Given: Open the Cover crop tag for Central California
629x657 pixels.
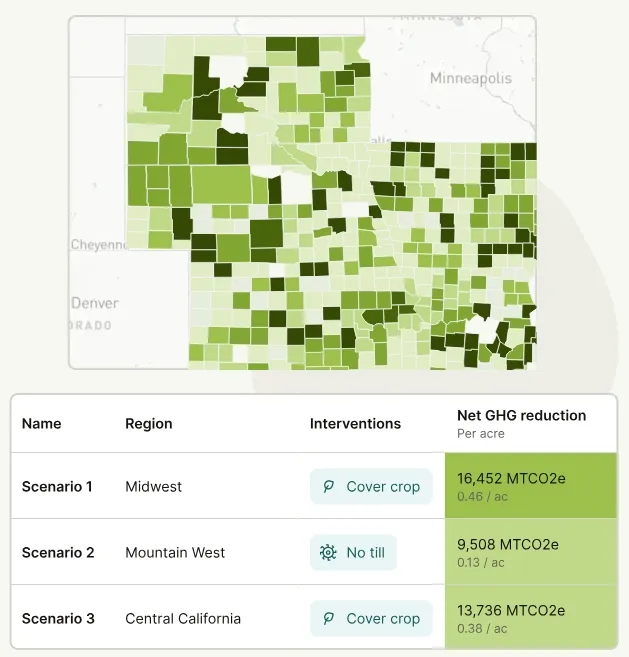Looking at the screenshot, I should point(371,619).
